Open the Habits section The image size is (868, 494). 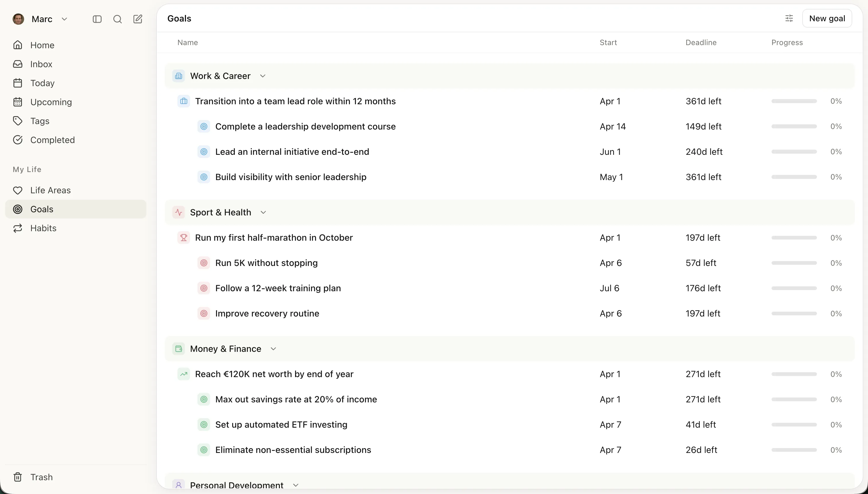pyautogui.click(x=43, y=228)
